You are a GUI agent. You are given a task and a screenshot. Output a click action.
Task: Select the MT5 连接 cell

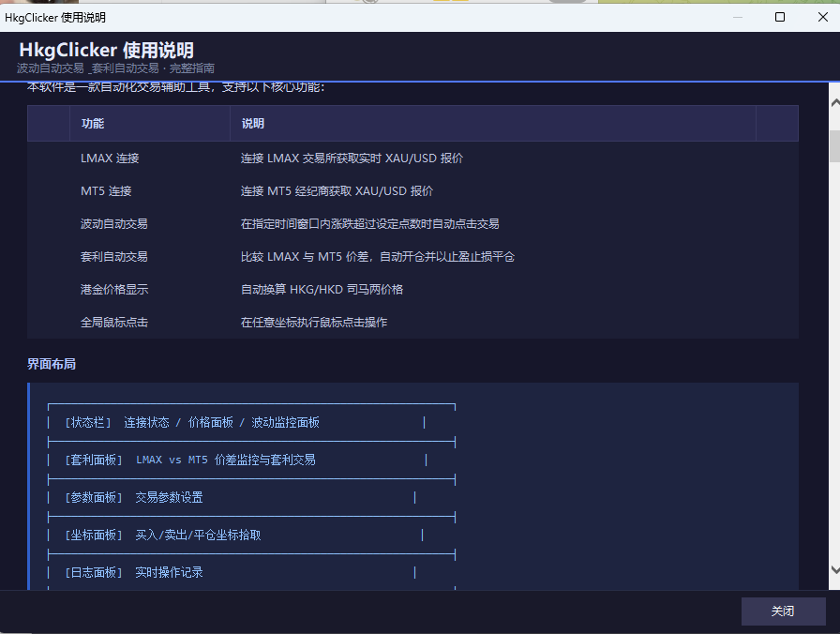(x=106, y=190)
